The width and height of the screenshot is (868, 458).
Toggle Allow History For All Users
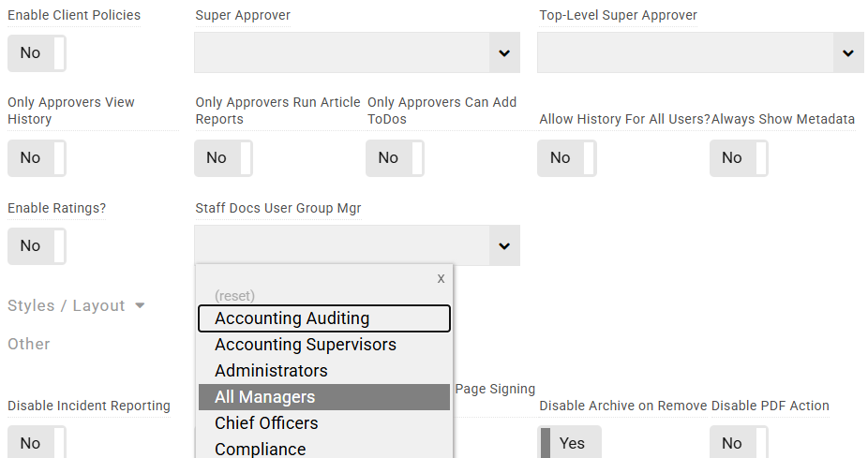[566, 157]
